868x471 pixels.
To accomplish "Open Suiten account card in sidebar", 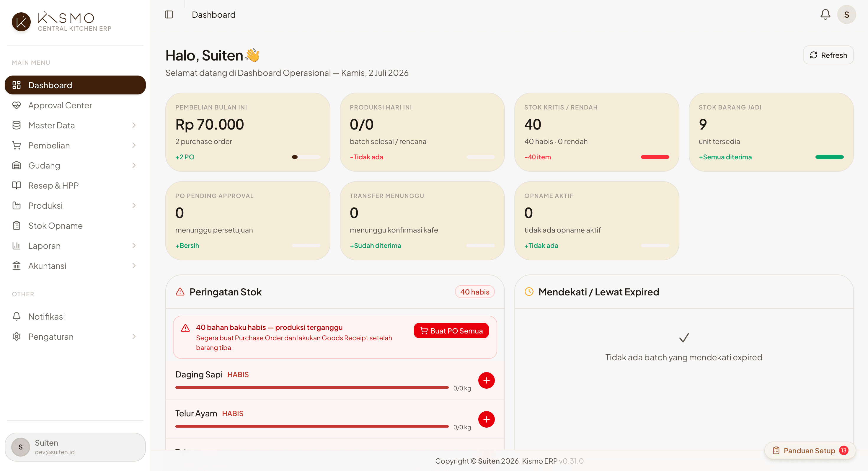I will (x=75, y=447).
